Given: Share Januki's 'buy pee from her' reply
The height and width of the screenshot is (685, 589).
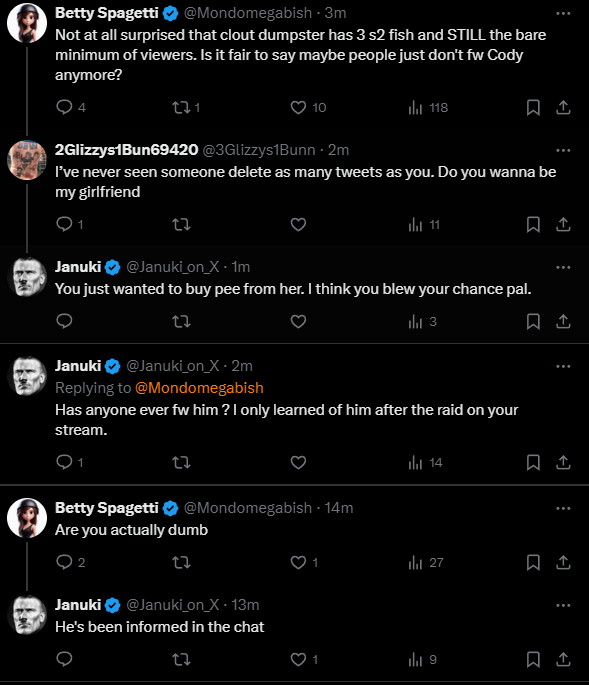Looking at the screenshot, I should 563,322.
